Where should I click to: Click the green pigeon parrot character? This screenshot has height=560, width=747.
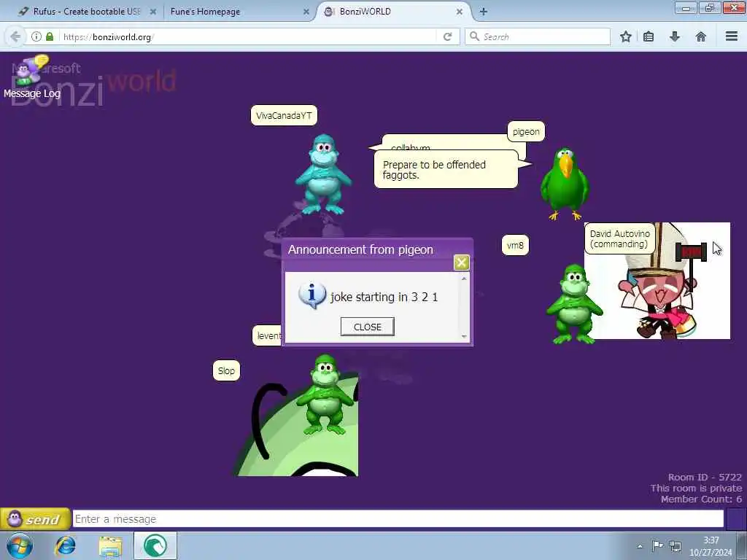pos(565,184)
